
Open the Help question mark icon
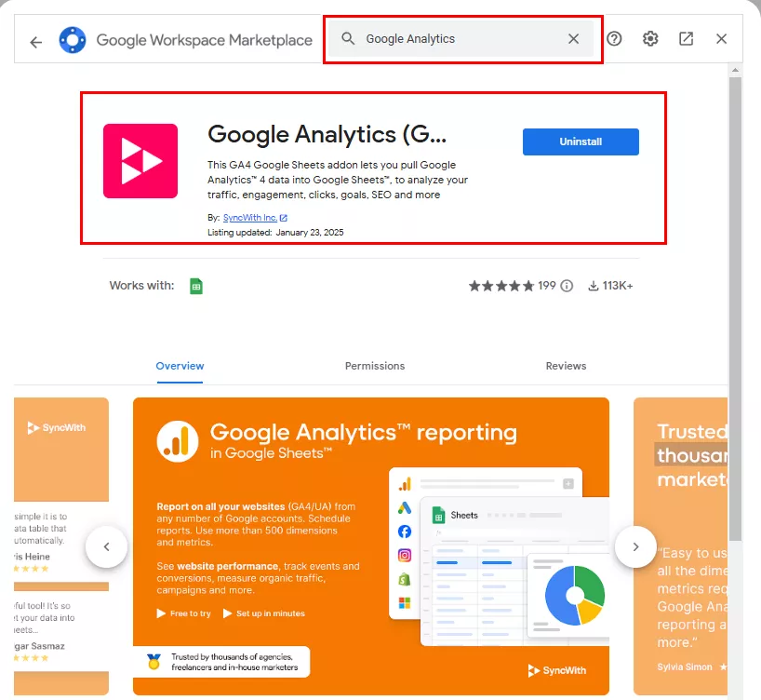click(614, 39)
